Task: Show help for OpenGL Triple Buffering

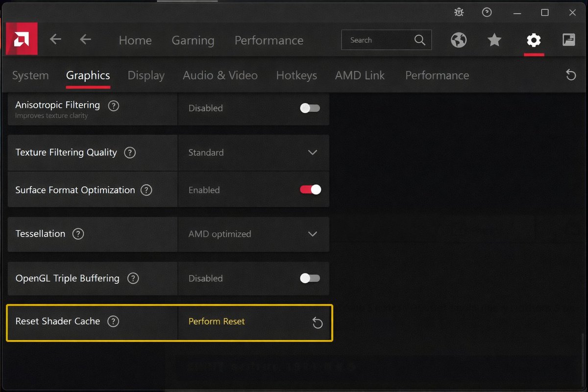Action: 133,278
